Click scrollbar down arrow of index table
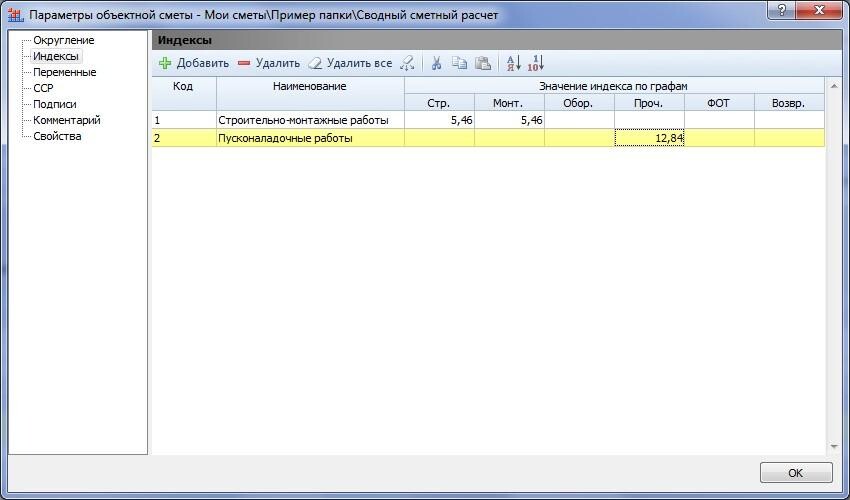Viewport: 850px width, 500px height. coord(834,447)
